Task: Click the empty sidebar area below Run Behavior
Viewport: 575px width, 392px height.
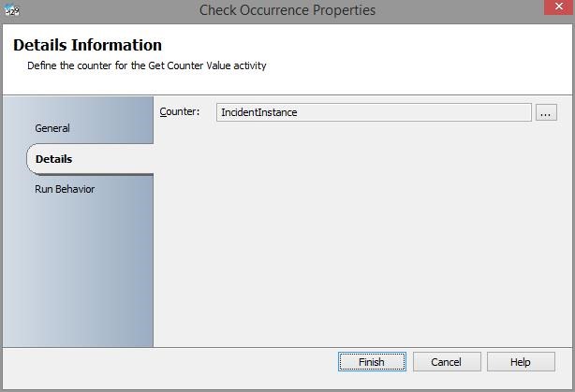Action: [77, 271]
